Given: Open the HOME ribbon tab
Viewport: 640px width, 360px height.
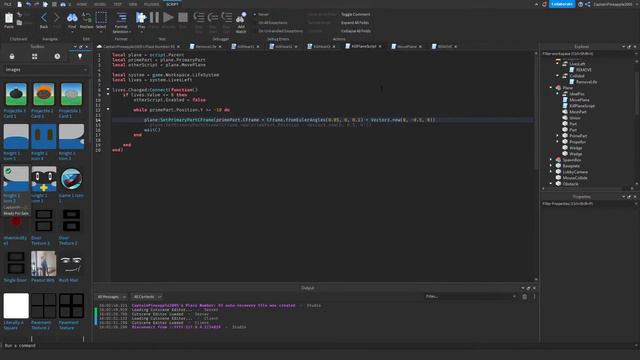Looking at the screenshot, I should (x=82, y=4).
